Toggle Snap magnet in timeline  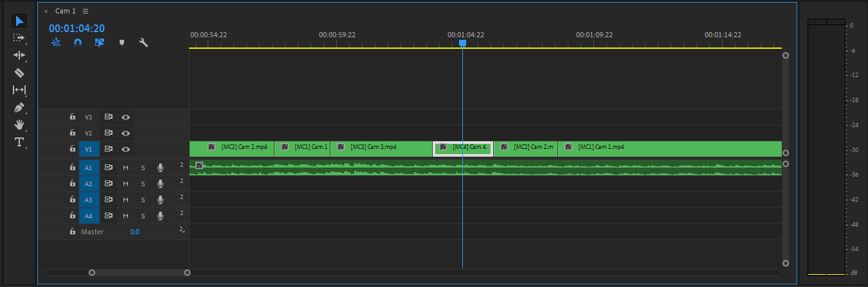pyautogui.click(x=78, y=42)
